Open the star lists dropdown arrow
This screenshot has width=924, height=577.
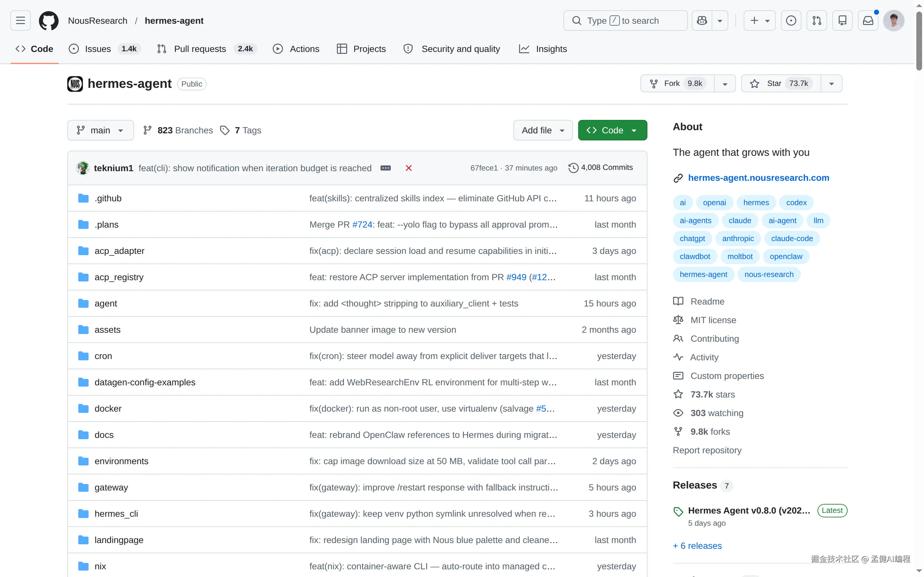coord(831,84)
